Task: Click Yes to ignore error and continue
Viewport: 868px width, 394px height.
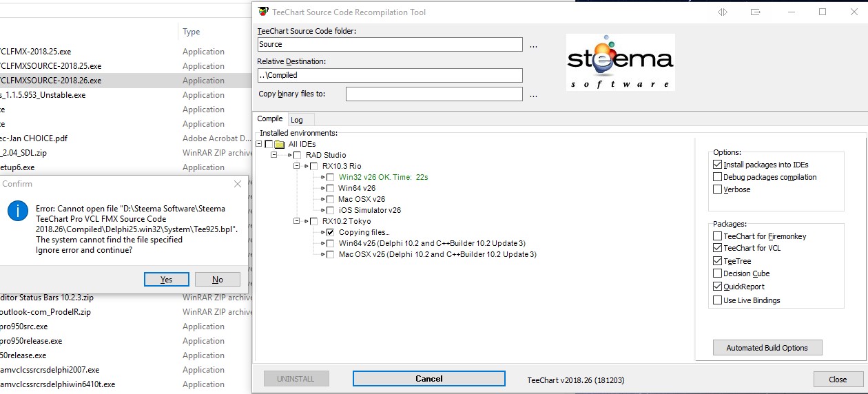Action: point(166,279)
